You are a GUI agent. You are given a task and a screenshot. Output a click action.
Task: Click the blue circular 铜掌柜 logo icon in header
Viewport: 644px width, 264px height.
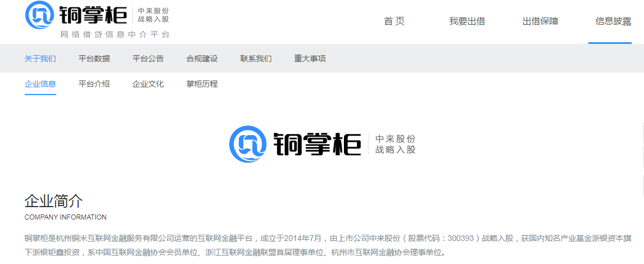pyautogui.click(x=39, y=15)
